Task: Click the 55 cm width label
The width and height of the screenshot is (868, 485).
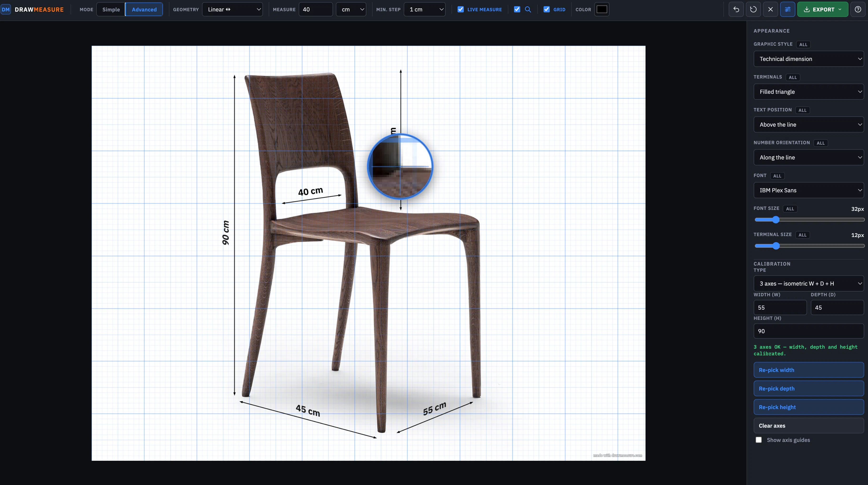Action: pyautogui.click(x=435, y=408)
